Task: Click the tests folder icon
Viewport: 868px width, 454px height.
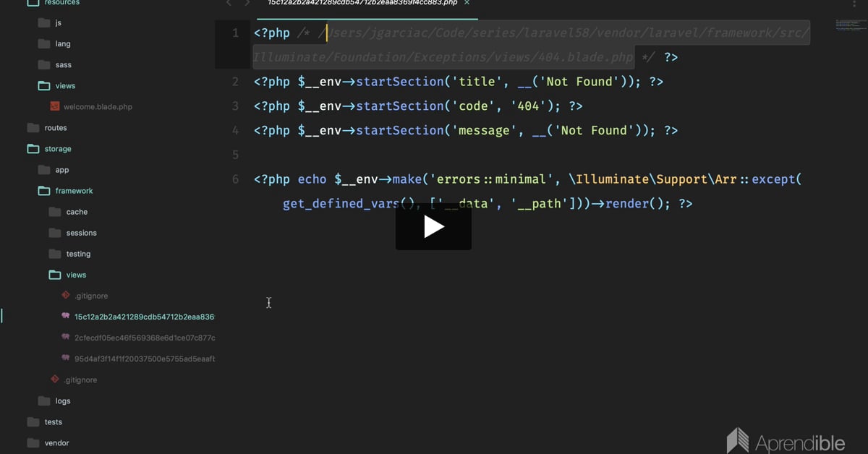Action: click(33, 421)
